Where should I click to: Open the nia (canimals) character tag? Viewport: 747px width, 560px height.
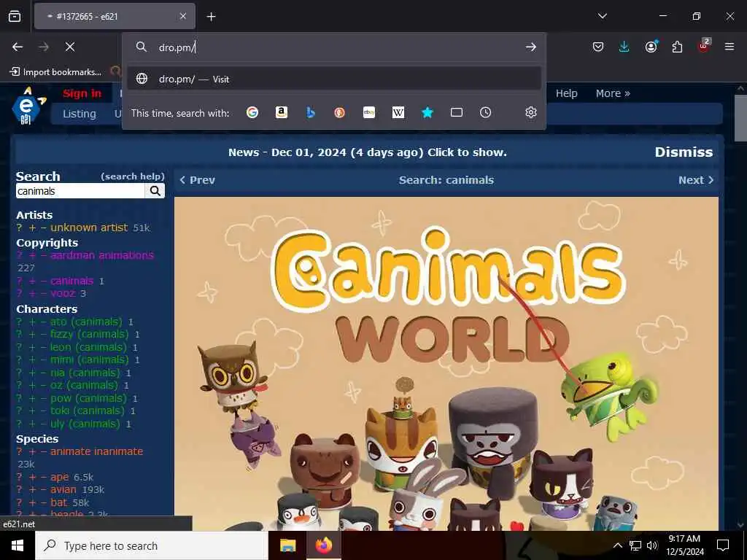pos(85,373)
